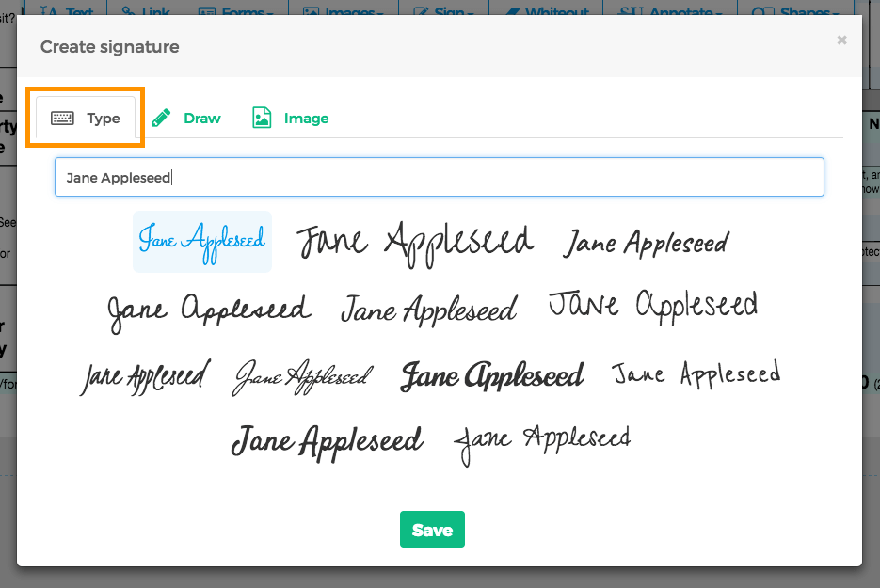Pick the bold heavy script signature style
Image resolution: width=880 pixels, height=588 pixels.
tap(492, 376)
